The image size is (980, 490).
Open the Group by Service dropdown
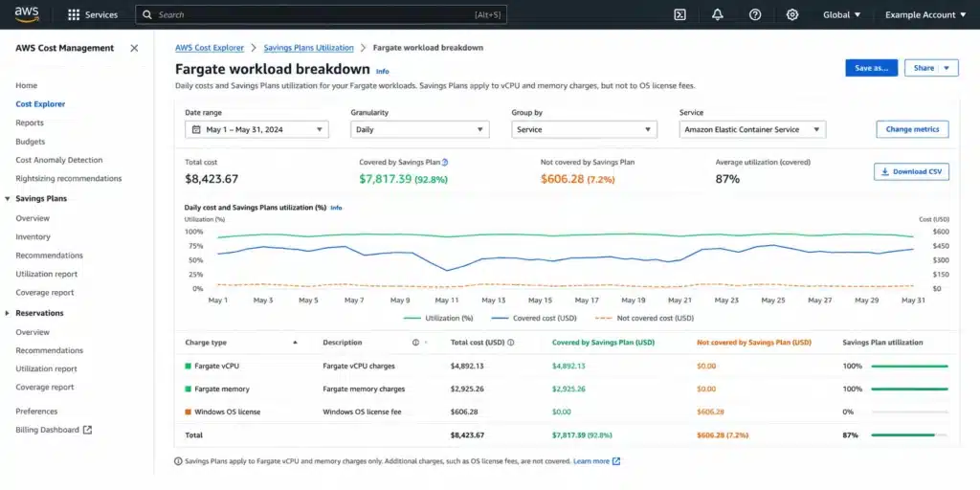click(x=585, y=129)
